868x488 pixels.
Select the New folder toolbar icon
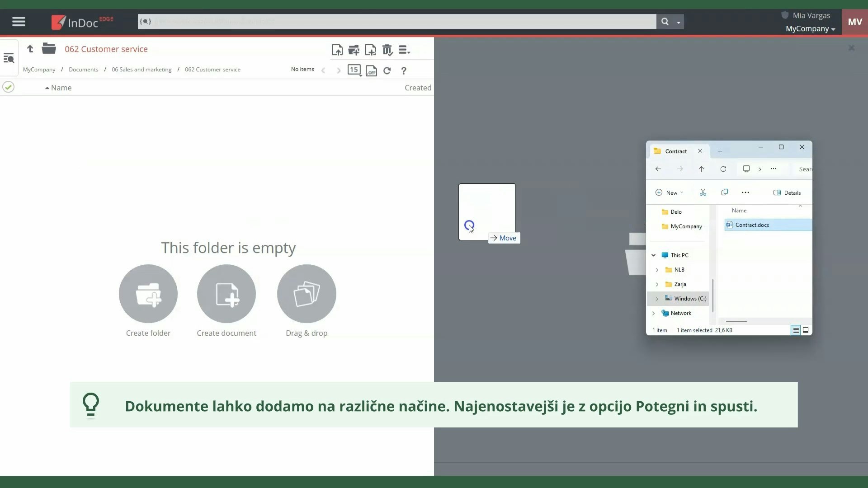click(354, 50)
